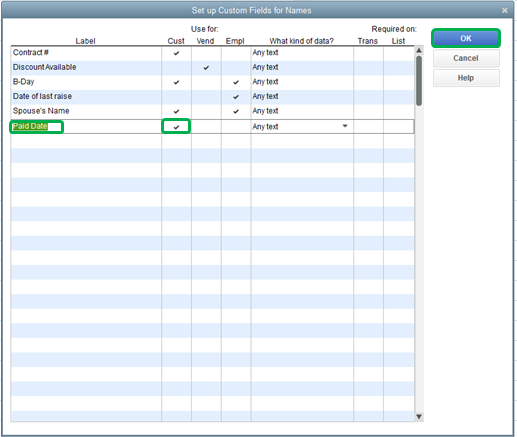The height and width of the screenshot is (437, 517).
Task: Select the Contract # label cell
Action: click(86, 53)
